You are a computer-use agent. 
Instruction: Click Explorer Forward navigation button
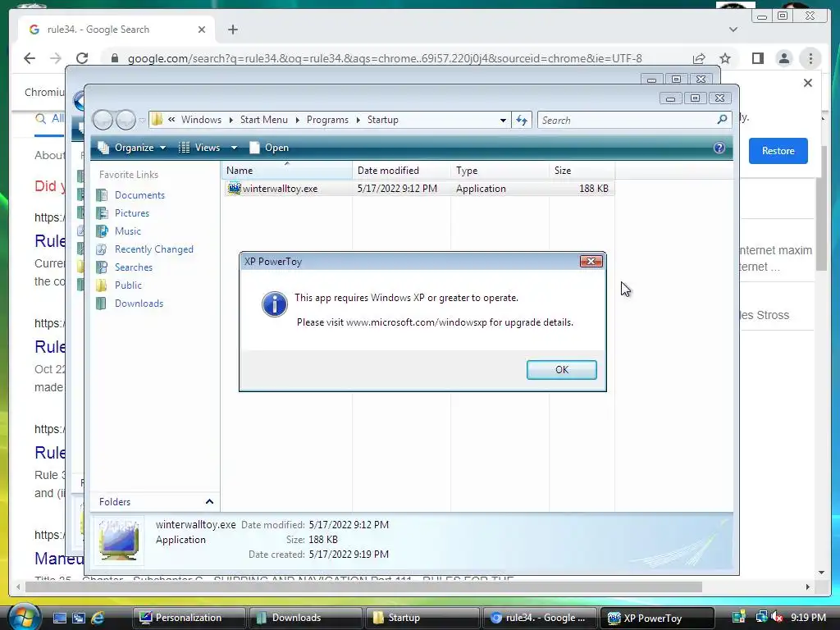click(126, 120)
